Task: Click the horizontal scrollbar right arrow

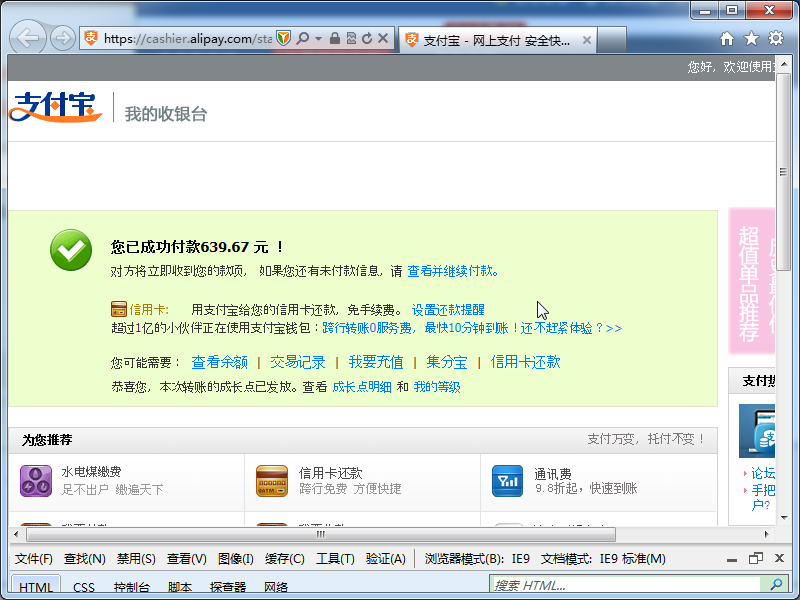Action: tap(766, 534)
